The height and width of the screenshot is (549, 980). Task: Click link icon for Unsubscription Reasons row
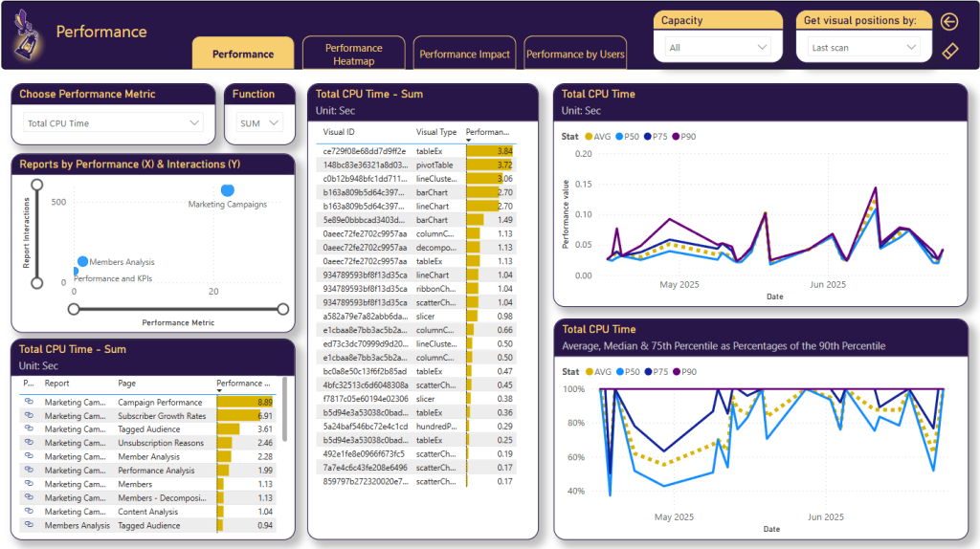point(29,443)
